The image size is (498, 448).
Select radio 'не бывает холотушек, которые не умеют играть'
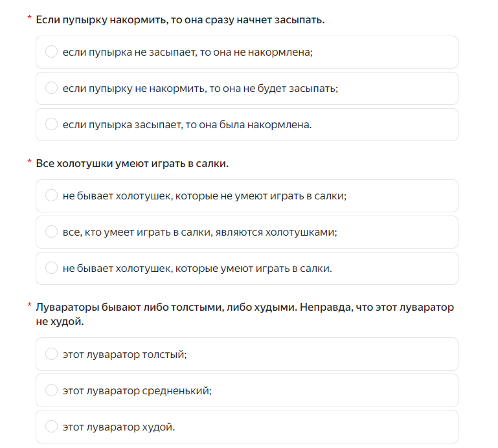pyautogui.click(x=51, y=196)
